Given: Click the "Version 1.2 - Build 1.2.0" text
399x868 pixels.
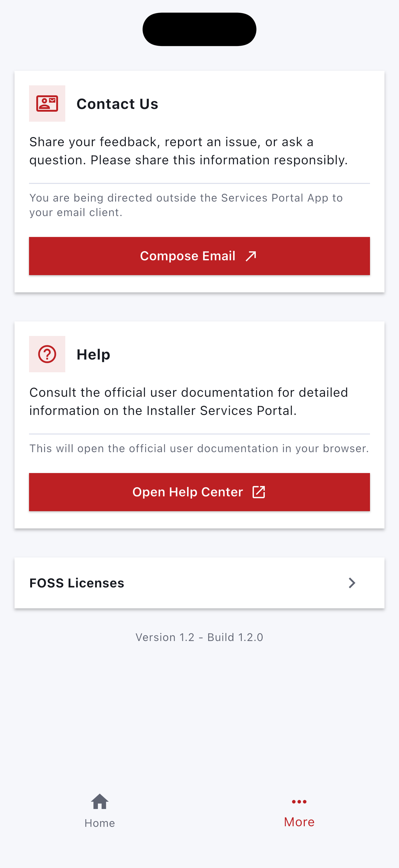Looking at the screenshot, I should [x=199, y=637].
